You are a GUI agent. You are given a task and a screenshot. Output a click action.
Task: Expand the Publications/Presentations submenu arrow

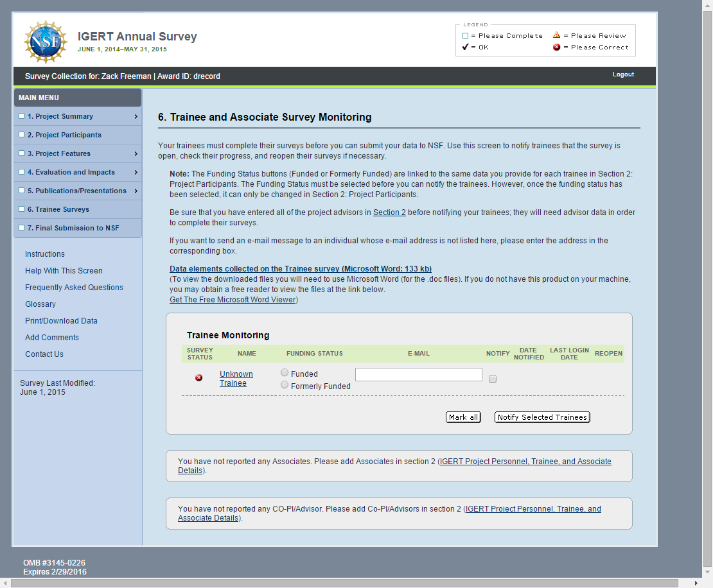[x=136, y=191]
